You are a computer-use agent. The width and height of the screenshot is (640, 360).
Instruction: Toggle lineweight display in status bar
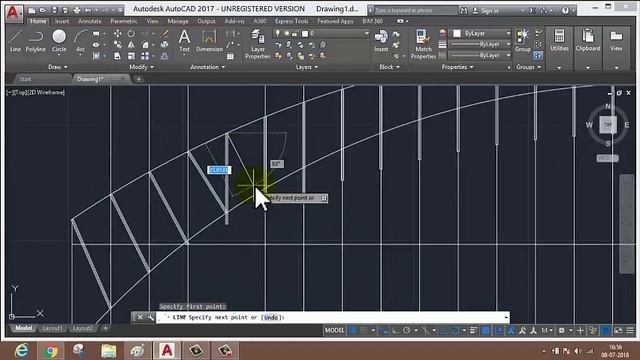pyautogui.click(x=473, y=330)
